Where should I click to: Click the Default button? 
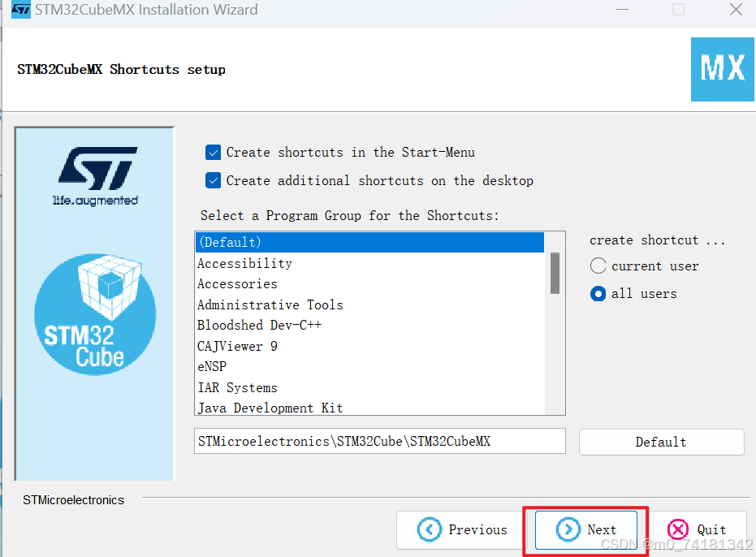point(662,442)
